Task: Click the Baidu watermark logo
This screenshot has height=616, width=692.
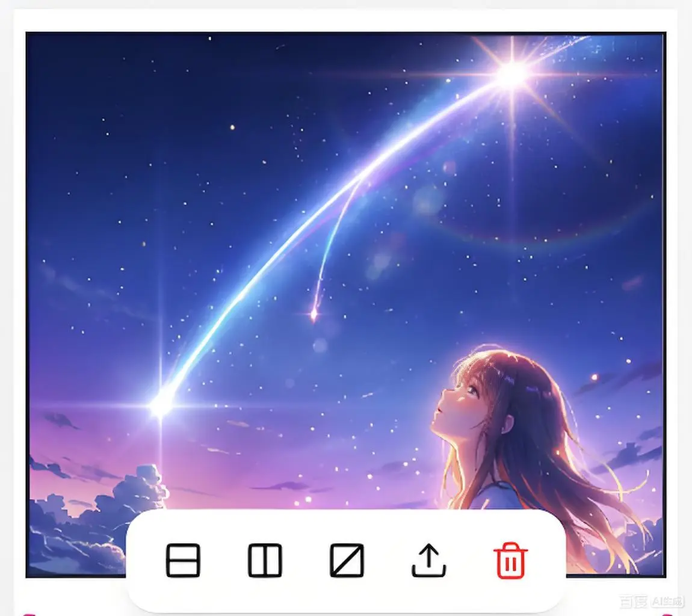Action: pos(634,602)
